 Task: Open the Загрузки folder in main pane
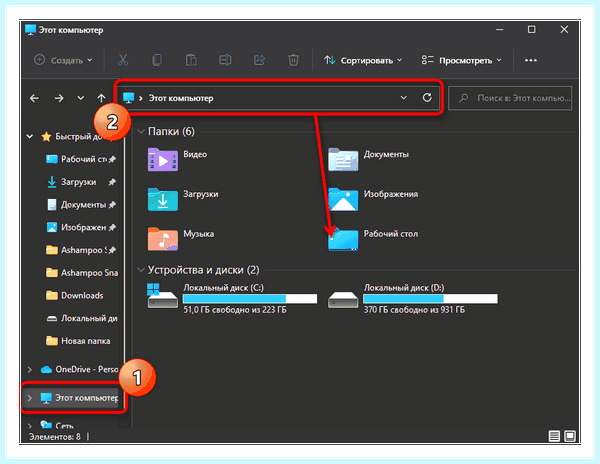pyautogui.click(x=183, y=199)
